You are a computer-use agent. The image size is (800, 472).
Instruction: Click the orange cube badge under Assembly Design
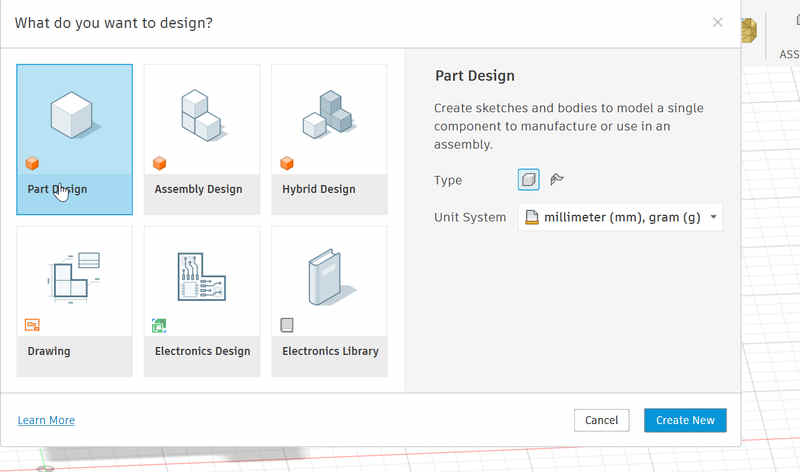coord(159,163)
